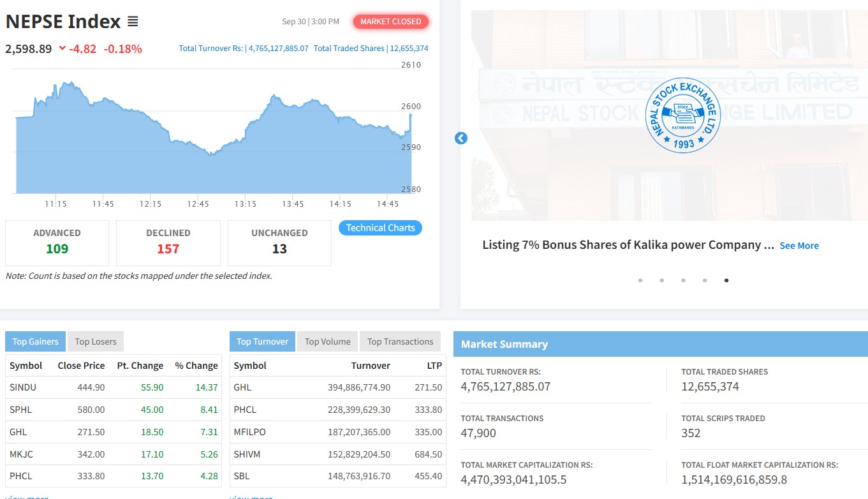Viewport: 868px width, 499px height.
Task: Click the Symbol header in Top Gainers table
Action: pos(26,366)
